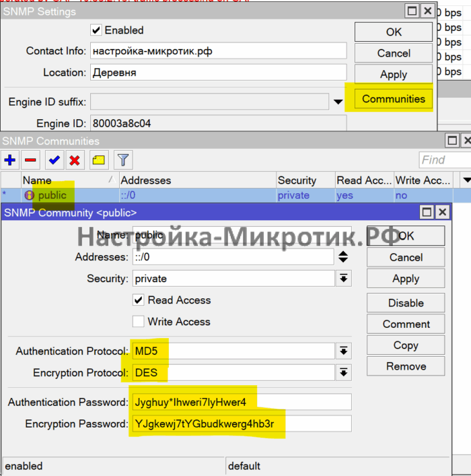This screenshot has height=476, width=471.
Task: Sort by the Name column header
Action: tap(70, 180)
